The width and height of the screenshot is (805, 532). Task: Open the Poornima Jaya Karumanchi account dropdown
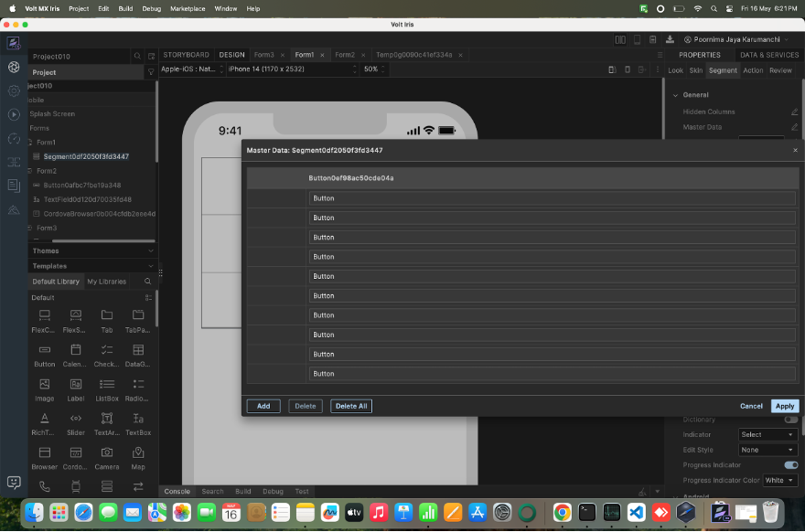[x=737, y=39]
